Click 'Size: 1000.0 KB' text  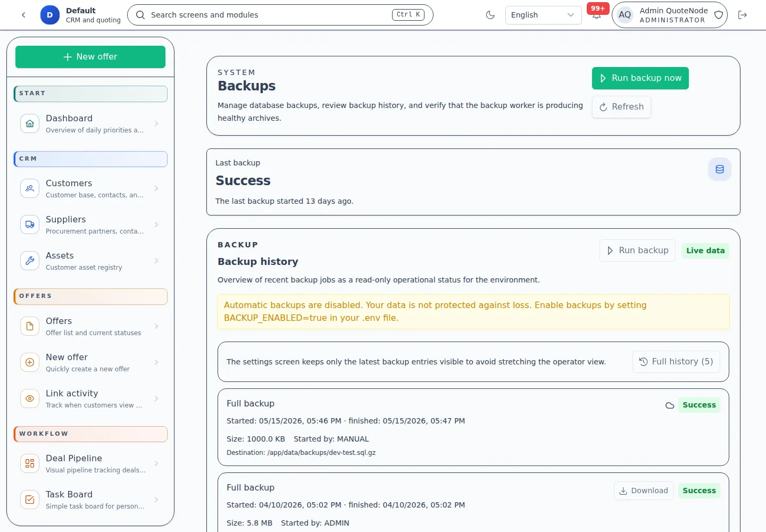(256, 439)
